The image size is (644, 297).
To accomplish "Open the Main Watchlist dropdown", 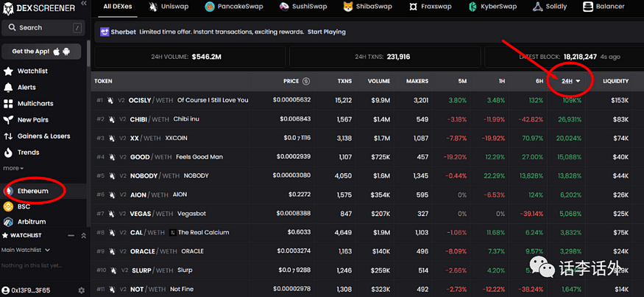I will (x=26, y=250).
